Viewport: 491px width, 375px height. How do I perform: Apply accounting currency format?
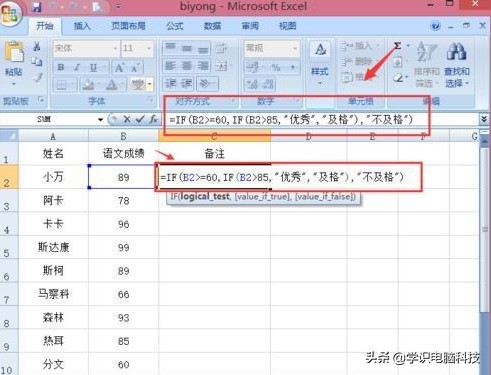click(253, 67)
